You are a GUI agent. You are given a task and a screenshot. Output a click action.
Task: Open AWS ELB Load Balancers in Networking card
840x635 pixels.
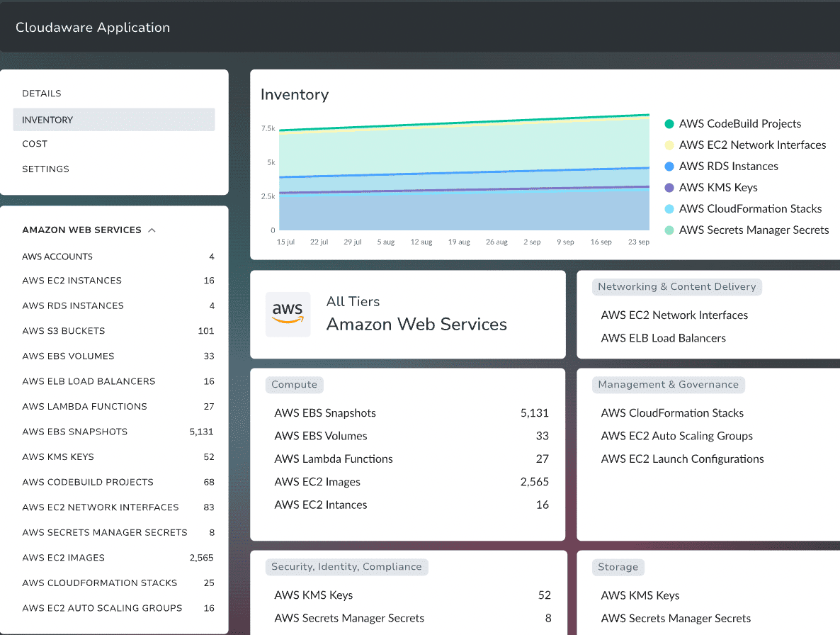[x=663, y=338]
